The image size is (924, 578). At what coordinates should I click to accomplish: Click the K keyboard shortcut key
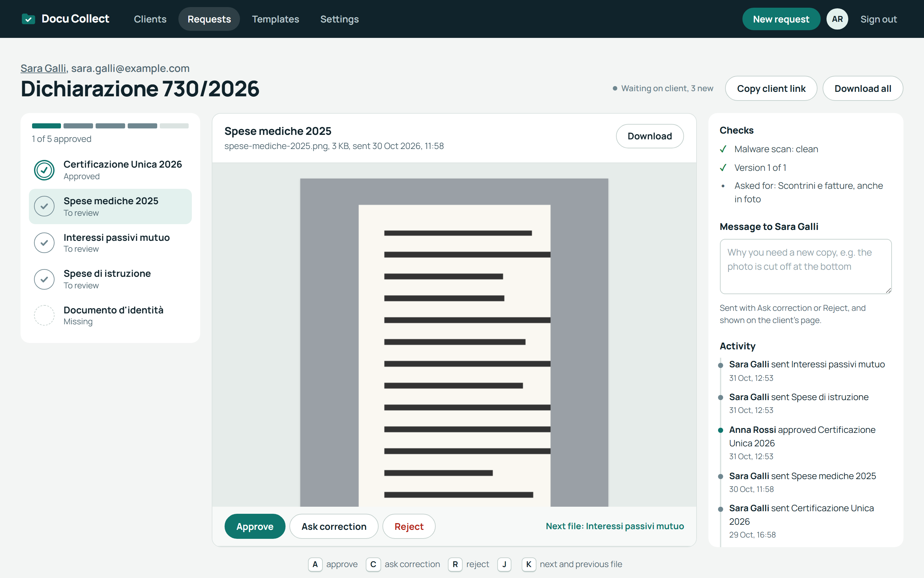(529, 564)
